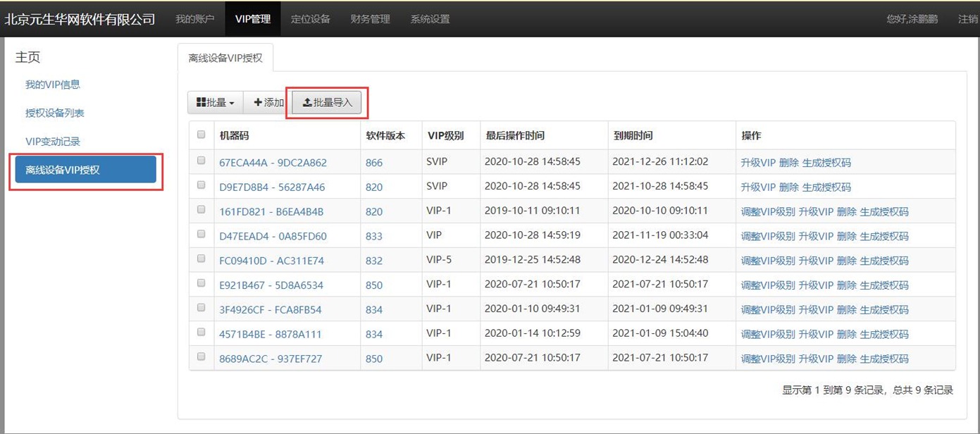The height and width of the screenshot is (434, 980).
Task: Open the VIP管理 menu tab
Action: pos(252,19)
